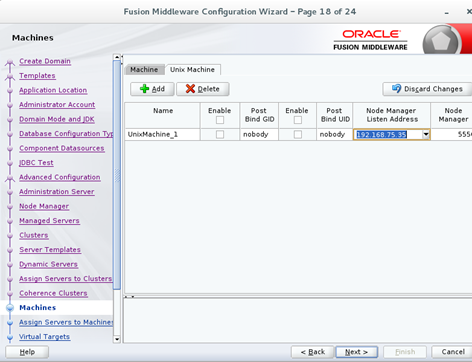The image size is (472, 362).
Task: Tick the first Enable header checkbox
Action: [x=220, y=120]
